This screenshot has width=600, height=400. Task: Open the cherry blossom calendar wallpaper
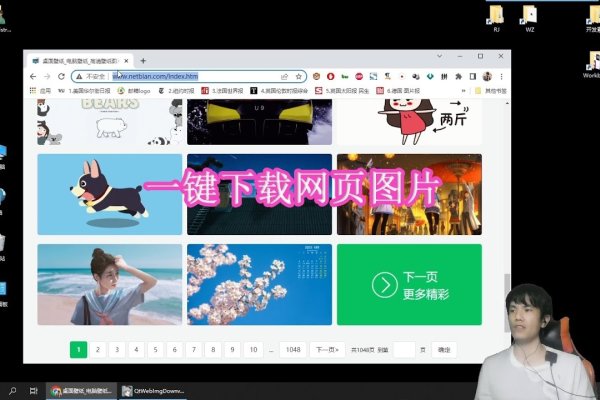259,284
